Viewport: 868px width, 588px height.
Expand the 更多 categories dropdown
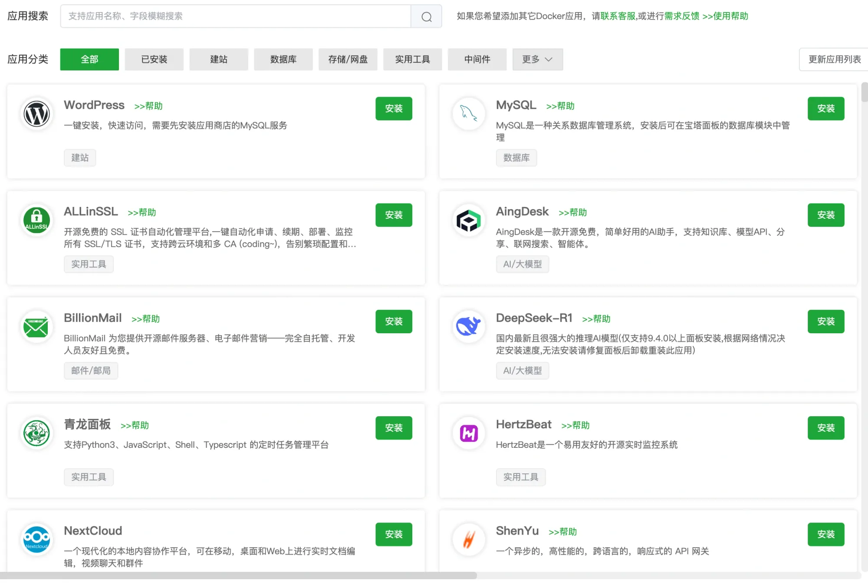point(538,59)
